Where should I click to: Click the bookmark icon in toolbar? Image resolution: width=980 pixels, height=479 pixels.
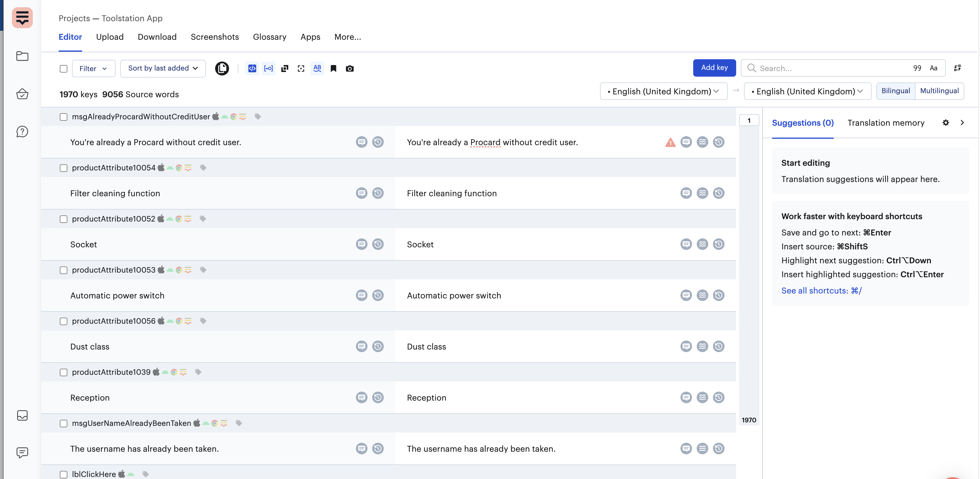pos(333,69)
